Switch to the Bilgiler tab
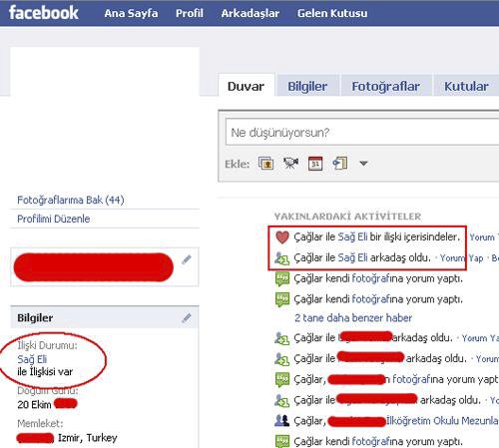 pyautogui.click(x=307, y=86)
